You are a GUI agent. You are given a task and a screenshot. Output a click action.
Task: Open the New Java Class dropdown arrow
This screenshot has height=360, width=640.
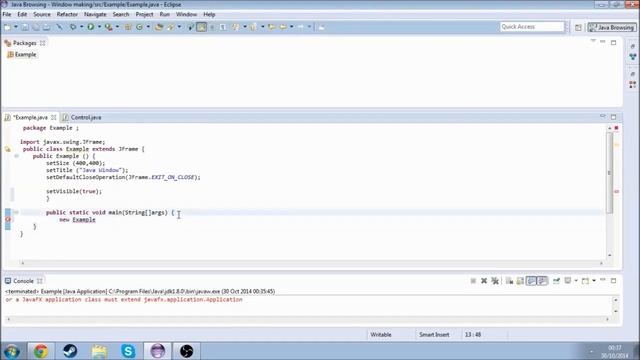click(148, 27)
